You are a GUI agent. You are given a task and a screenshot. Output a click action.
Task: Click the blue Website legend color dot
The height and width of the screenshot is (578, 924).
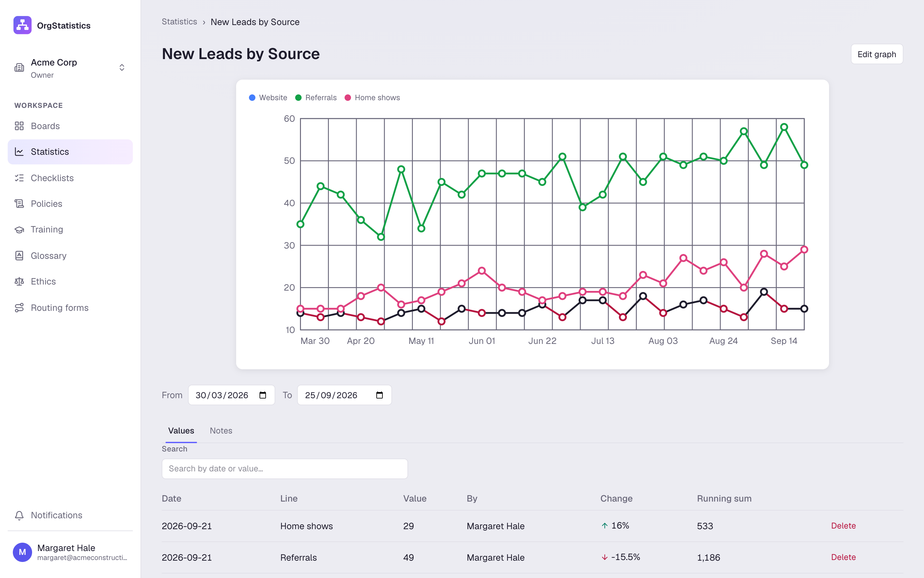pos(252,98)
